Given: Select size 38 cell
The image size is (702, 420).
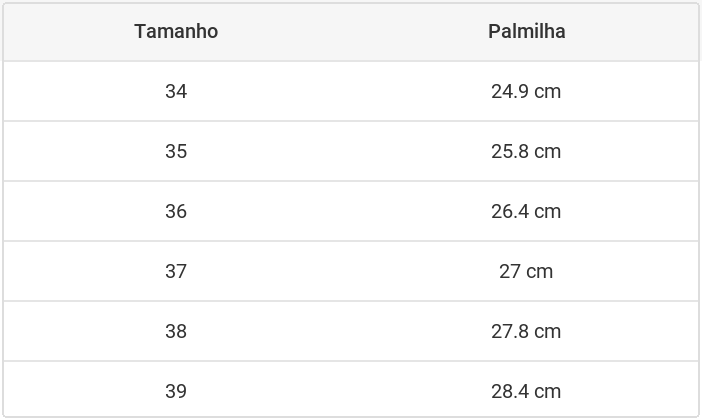Looking at the screenshot, I should [x=176, y=331].
